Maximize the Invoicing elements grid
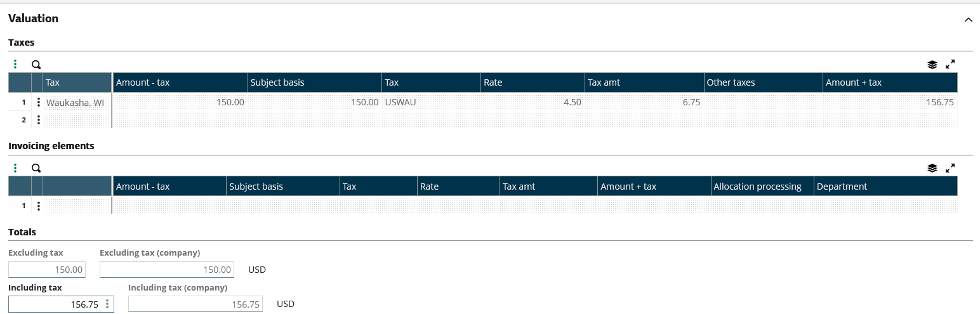Image resolution: width=980 pixels, height=314 pixels. [x=950, y=168]
